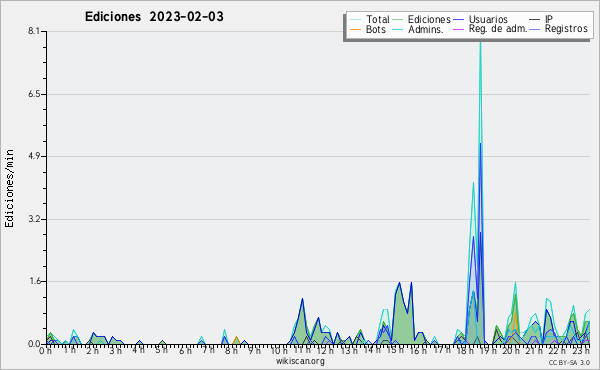Click the dark IP legend line swatch
The height and width of the screenshot is (370, 600).
pos(535,20)
